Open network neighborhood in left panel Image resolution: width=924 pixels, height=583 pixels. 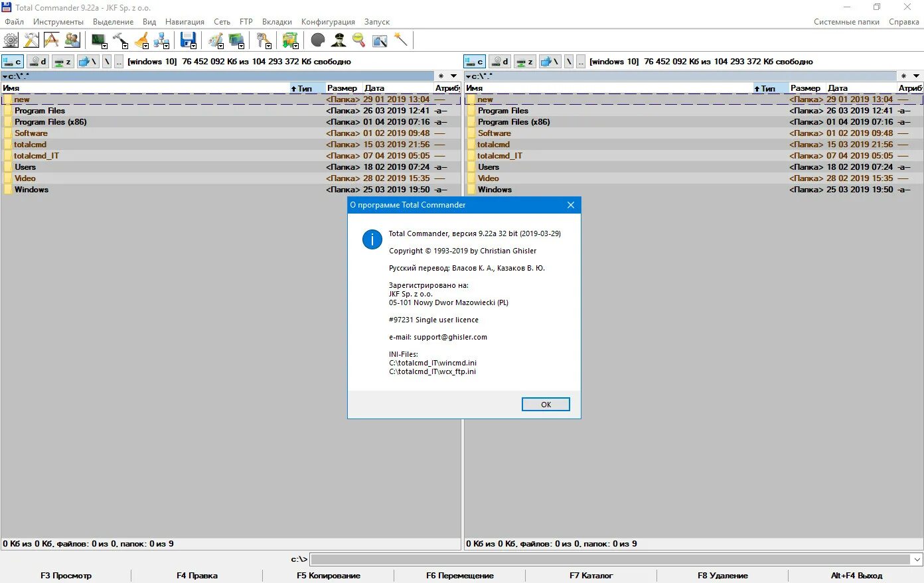tap(88, 62)
